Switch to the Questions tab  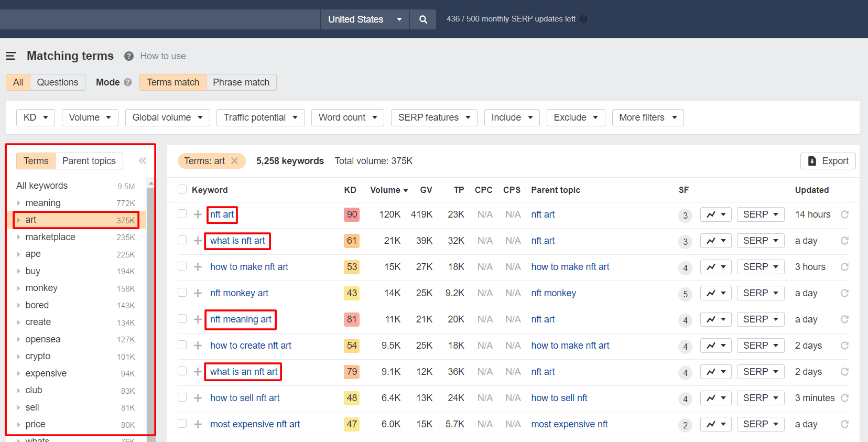pyautogui.click(x=57, y=82)
